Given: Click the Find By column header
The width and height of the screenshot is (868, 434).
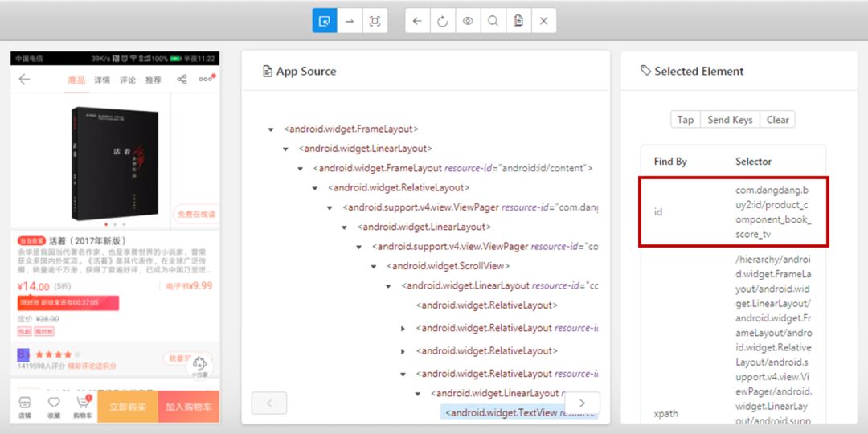Looking at the screenshot, I should (x=670, y=161).
